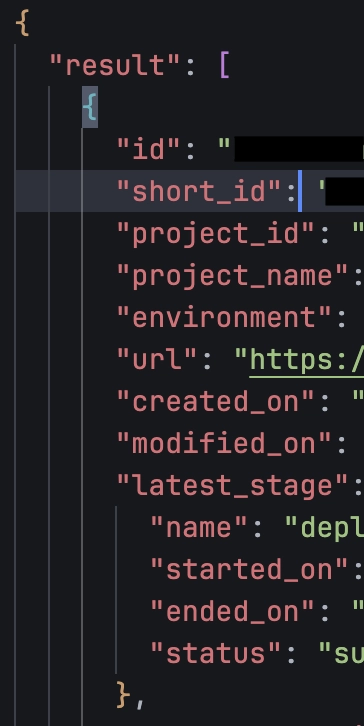This screenshot has width=364, height=726.
Task: Click the "url" key
Action: point(157,359)
